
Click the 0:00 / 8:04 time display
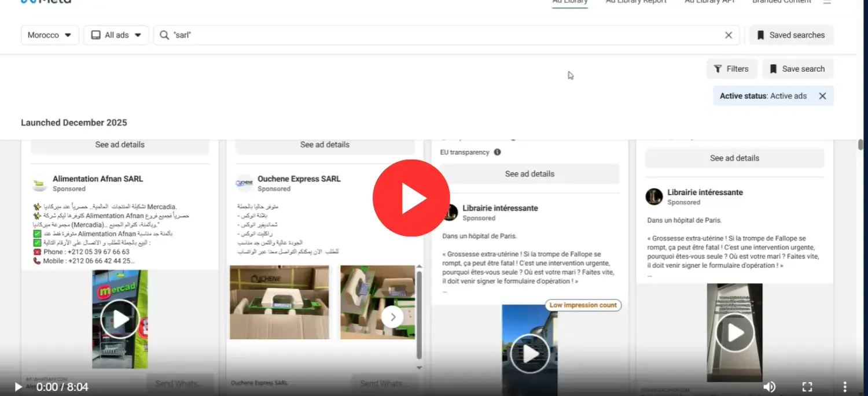[x=62, y=387]
